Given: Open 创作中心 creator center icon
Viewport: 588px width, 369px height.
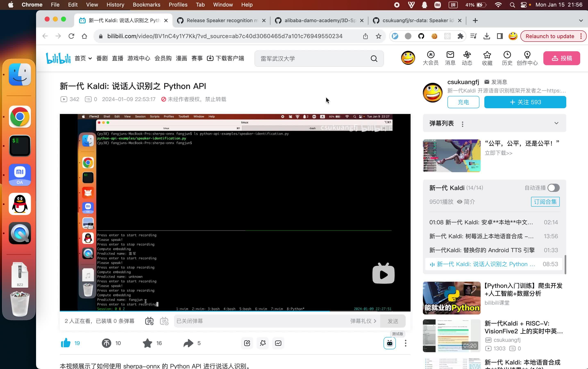Looking at the screenshot, I should (527, 58).
